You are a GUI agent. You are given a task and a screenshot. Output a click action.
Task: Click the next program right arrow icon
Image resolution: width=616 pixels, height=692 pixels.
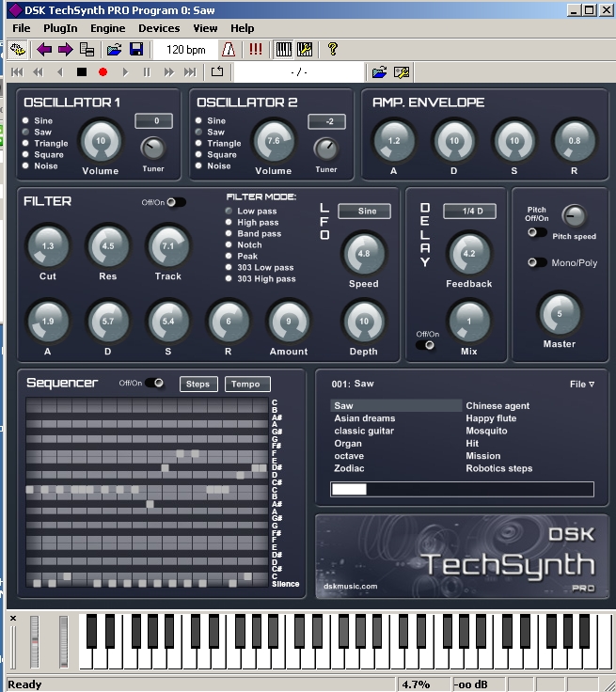point(65,50)
